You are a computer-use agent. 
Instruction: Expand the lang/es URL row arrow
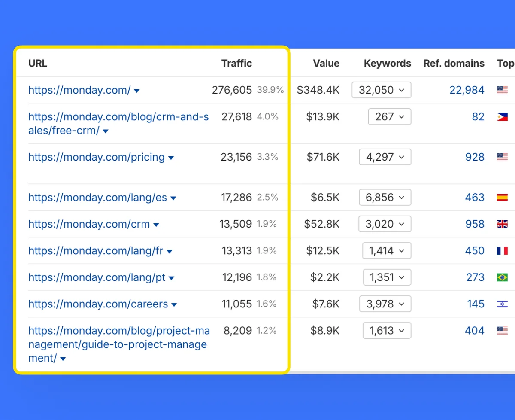tap(173, 198)
